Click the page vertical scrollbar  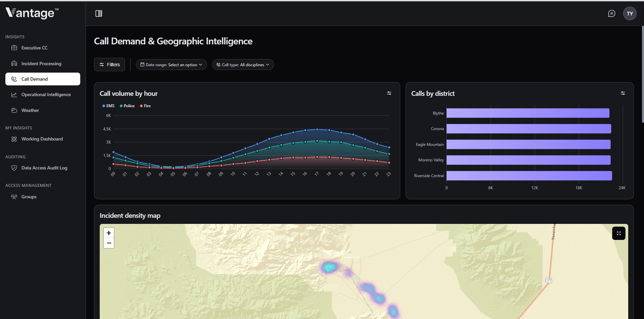(643, 74)
